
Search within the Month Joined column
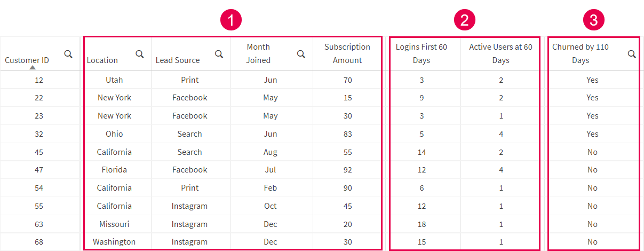301,54
